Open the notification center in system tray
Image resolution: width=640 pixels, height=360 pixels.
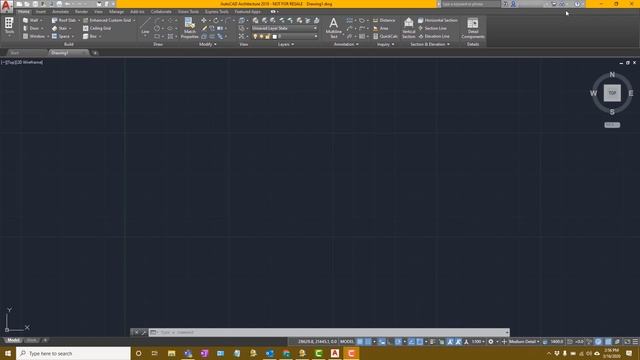629,353
